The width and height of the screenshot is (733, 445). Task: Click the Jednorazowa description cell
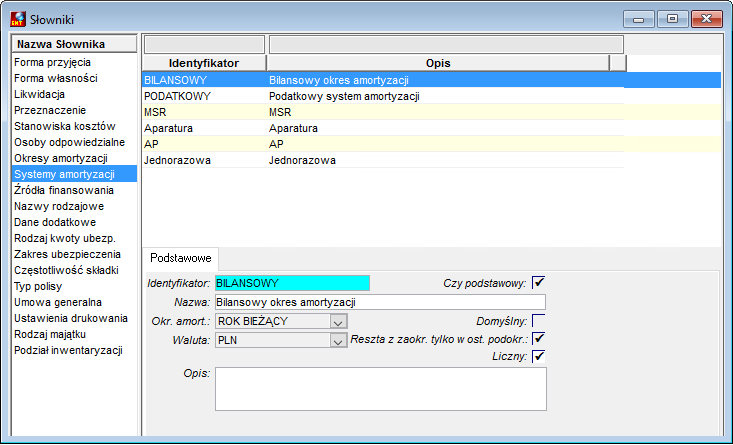446,160
